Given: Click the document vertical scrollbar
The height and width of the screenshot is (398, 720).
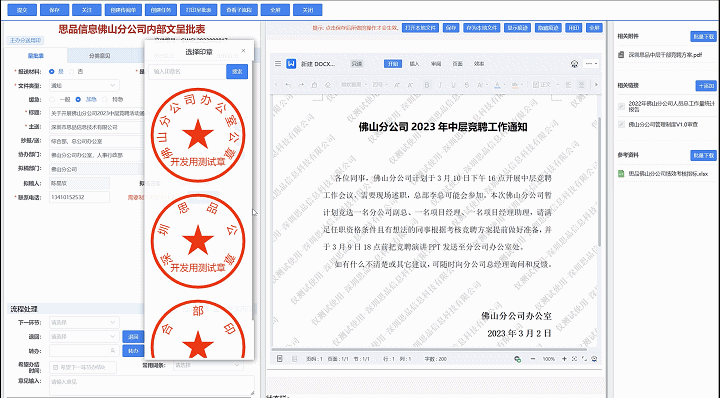Looking at the screenshot, I should [599, 181].
